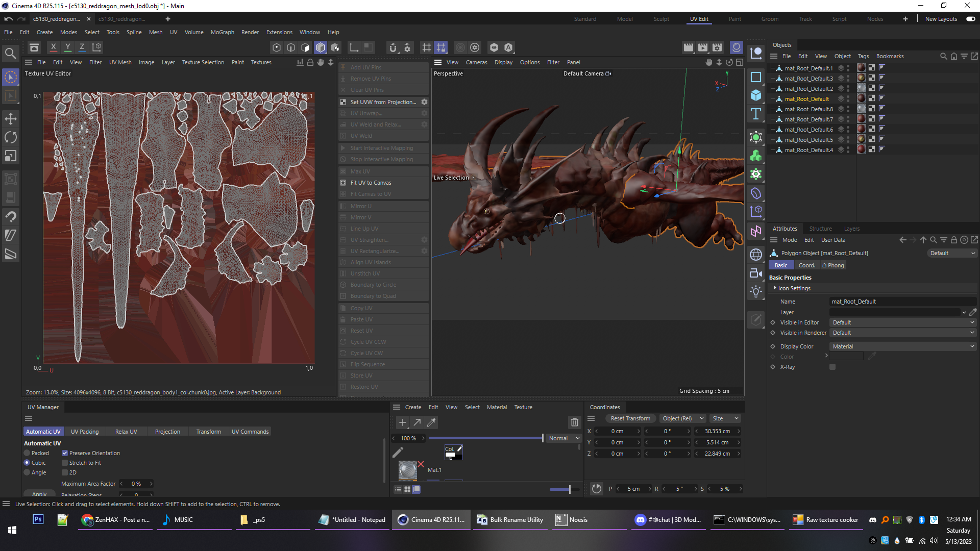This screenshot has width=980, height=551.
Task: Open Cinema 4D undo arrow
Action: click(x=9, y=19)
